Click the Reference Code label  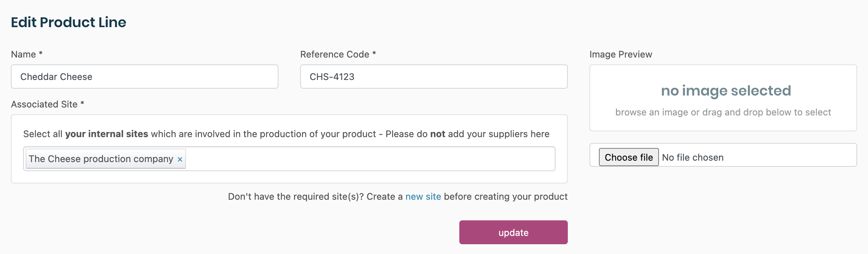pos(335,54)
